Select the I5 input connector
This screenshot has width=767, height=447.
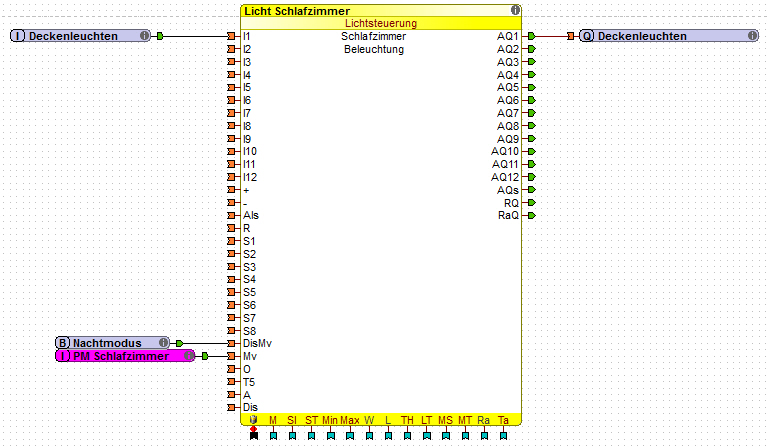click(x=231, y=88)
